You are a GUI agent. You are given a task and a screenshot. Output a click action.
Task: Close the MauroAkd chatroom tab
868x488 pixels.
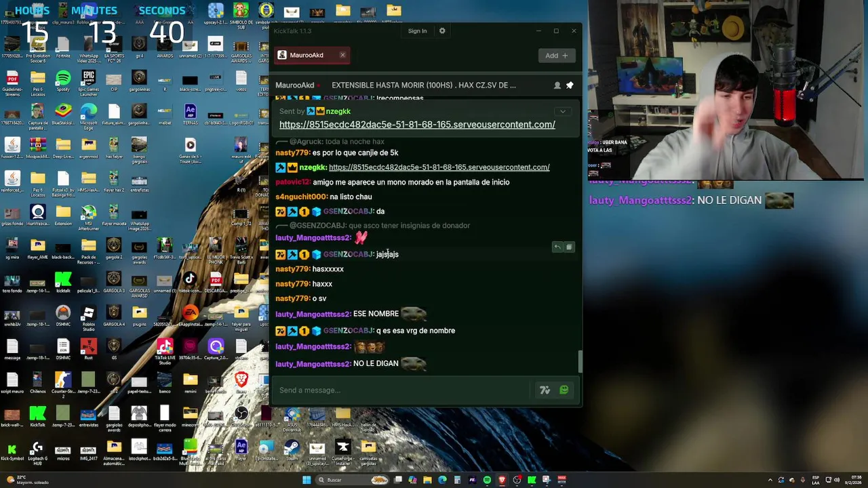342,55
